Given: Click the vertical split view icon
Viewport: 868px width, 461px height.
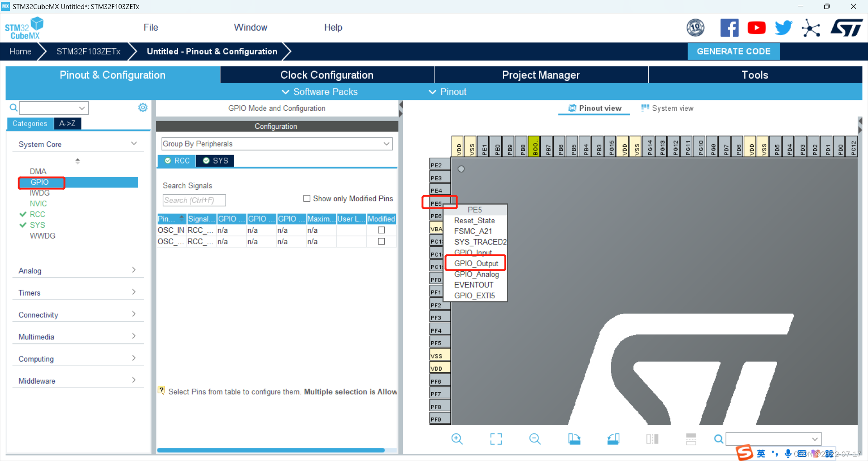Looking at the screenshot, I should pyautogui.click(x=652, y=438).
